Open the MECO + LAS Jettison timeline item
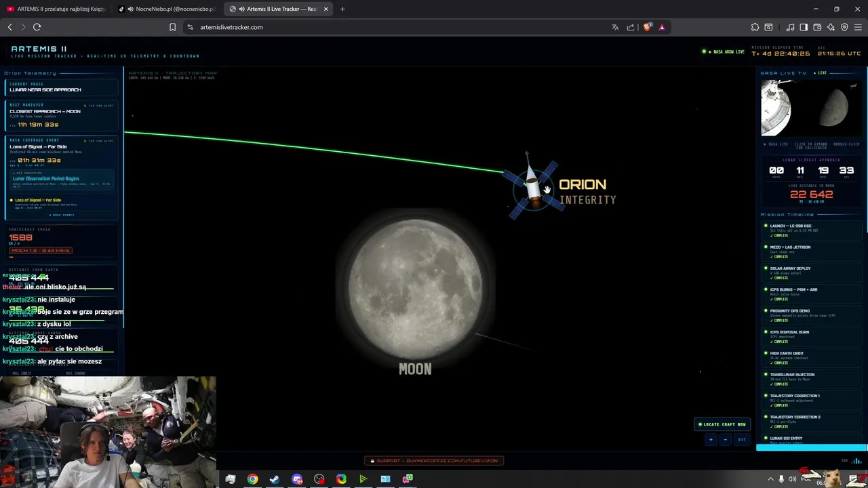The image size is (868, 488). 812,251
